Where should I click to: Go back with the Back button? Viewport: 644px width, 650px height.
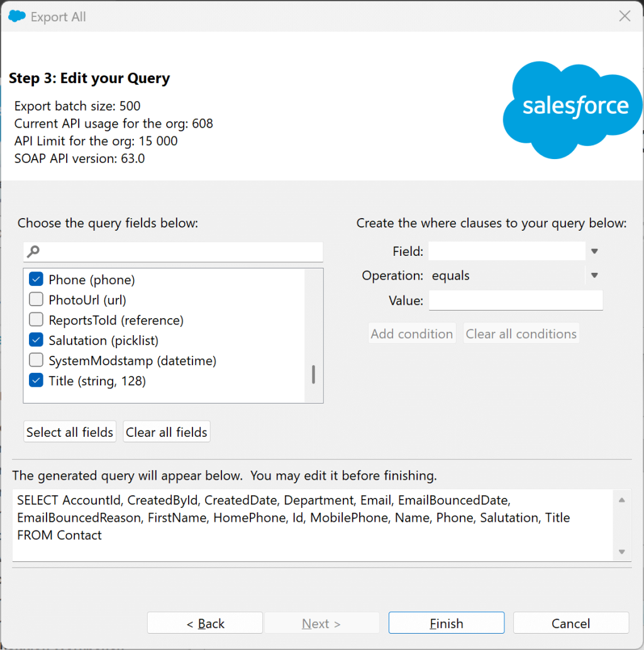click(x=204, y=622)
